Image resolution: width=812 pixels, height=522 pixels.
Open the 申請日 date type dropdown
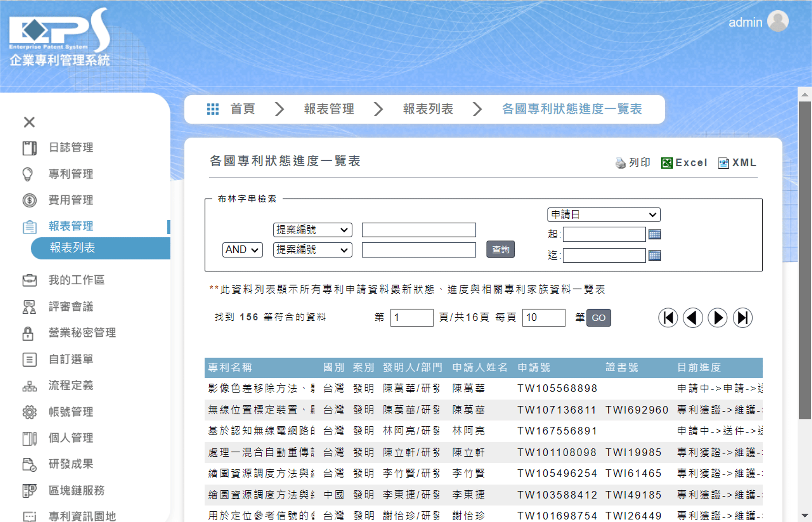tap(604, 214)
